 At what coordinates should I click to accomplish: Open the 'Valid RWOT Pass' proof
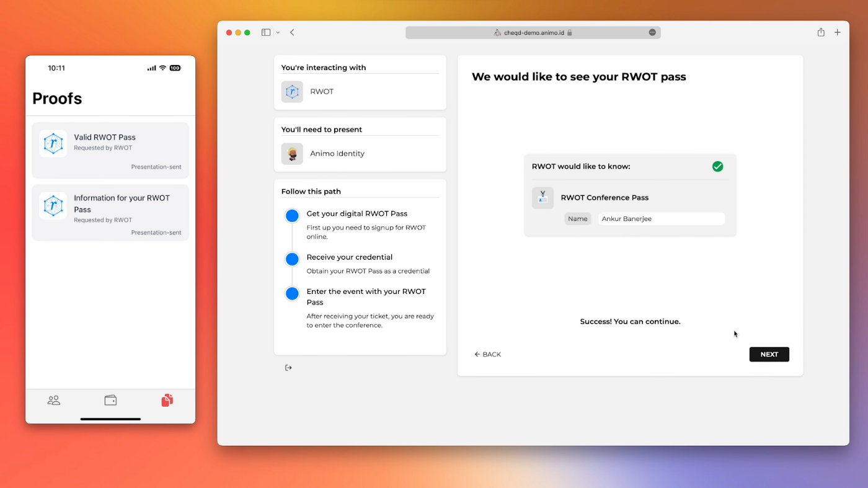110,150
